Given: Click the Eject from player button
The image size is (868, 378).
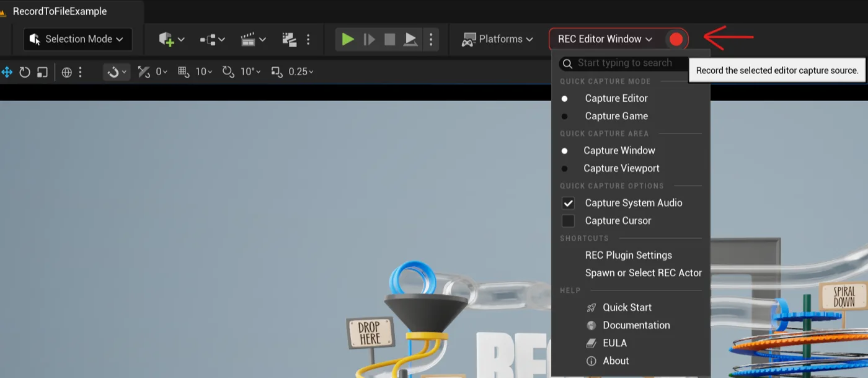Looking at the screenshot, I should [410, 39].
